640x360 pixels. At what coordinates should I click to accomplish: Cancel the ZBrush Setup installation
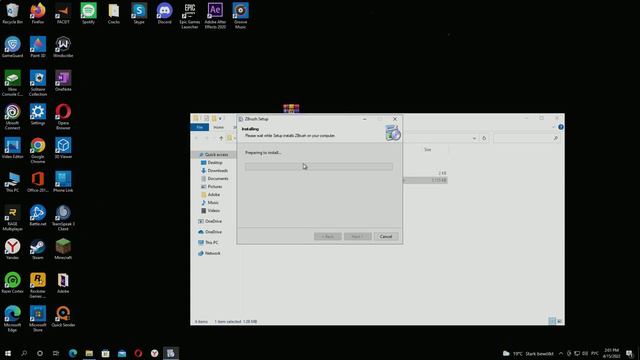pos(386,236)
